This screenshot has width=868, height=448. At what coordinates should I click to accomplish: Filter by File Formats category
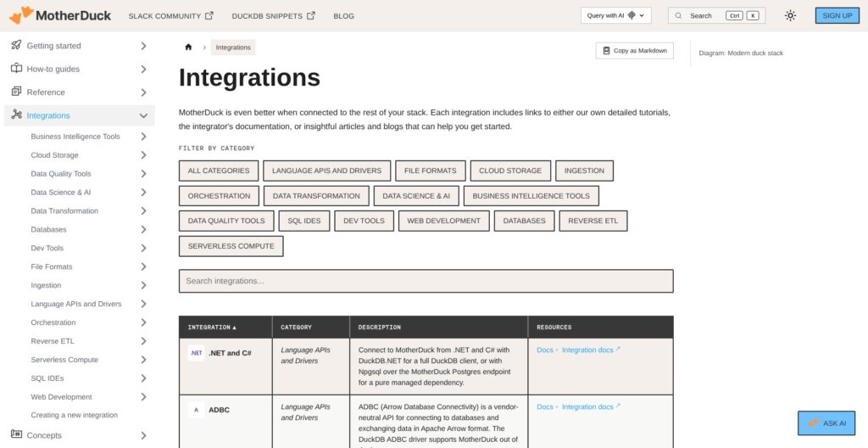(x=430, y=171)
